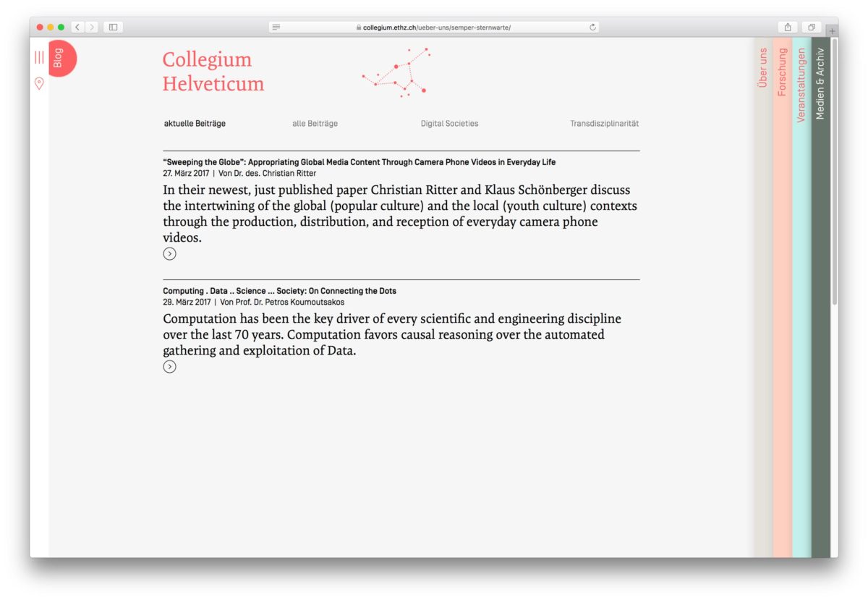Click the constellation logo graphic
Screen dimensions: 868x600
pos(396,72)
